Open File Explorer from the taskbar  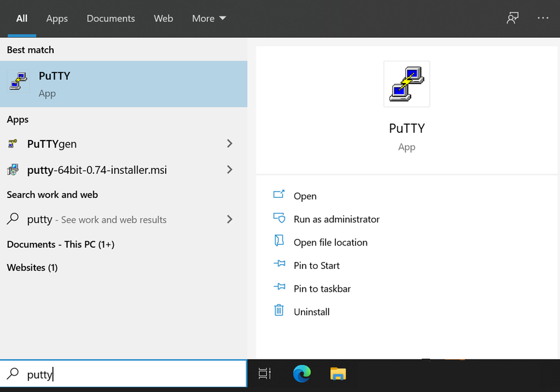(x=337, y=375)
